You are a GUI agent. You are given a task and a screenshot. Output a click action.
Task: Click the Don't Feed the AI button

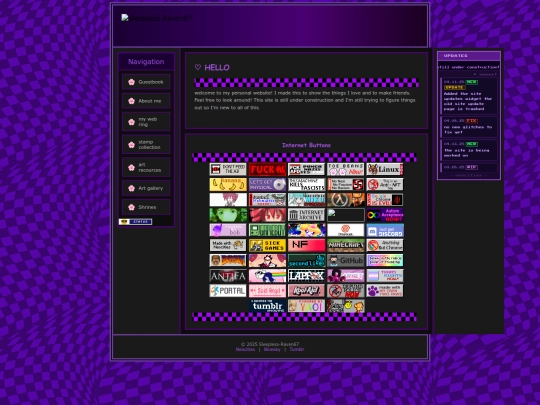(228, 169)
